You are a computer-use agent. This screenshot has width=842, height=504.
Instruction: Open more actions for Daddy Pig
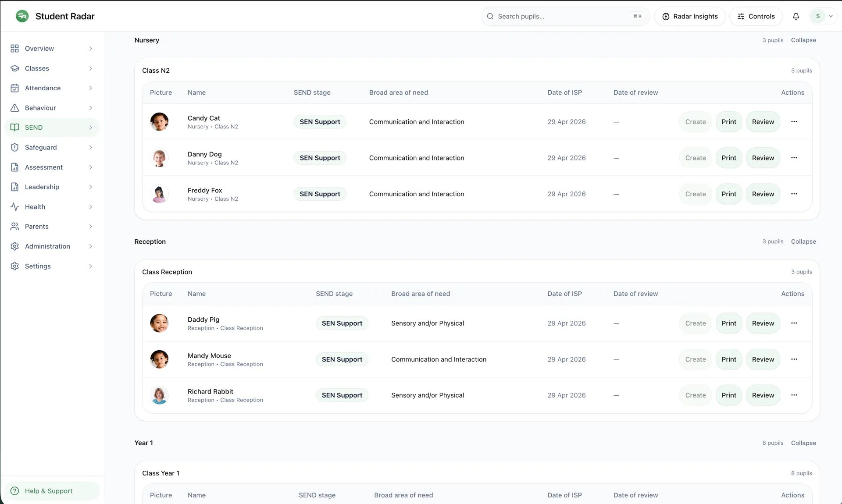[794, 323]
